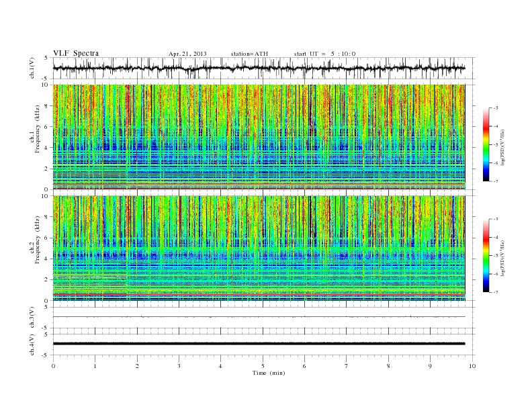Screen dimensions: 532x411
Task: Click the ch.2 'Frequency (kHz)' axis label
Action: click(x=38, y=240)
